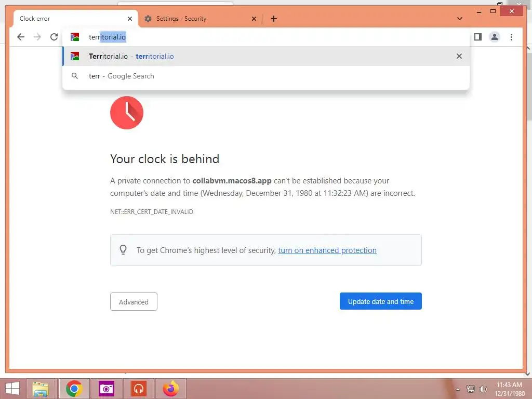This screenshot has width=532, height=399.
Task: Click the Chrome taskbar icon
Action: point(74,389)
